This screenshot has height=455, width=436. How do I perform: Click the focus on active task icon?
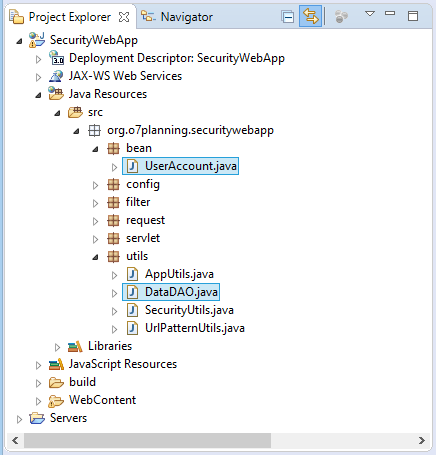(x=341, y=16)
